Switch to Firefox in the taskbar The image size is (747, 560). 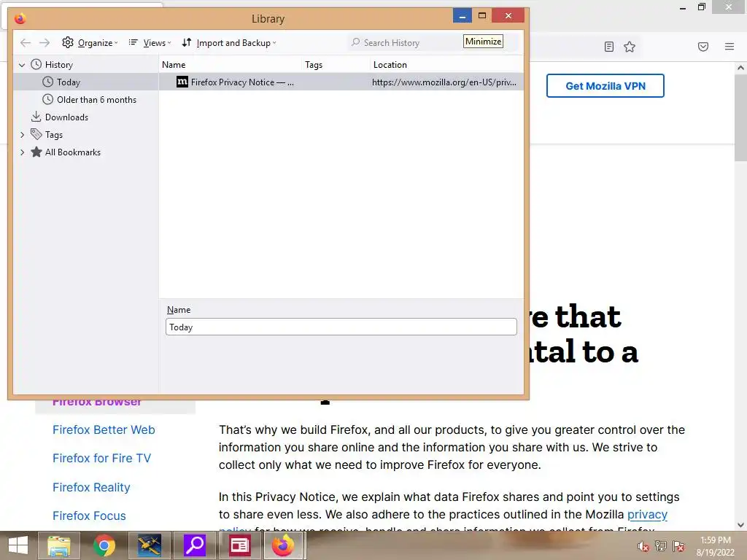[x=284, y=545]
